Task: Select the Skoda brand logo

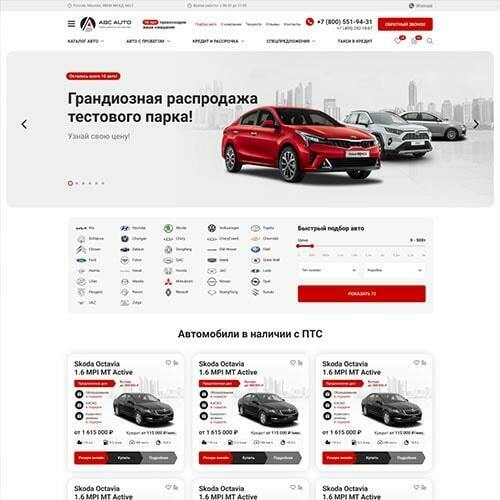Action: (x=168, y=228)
